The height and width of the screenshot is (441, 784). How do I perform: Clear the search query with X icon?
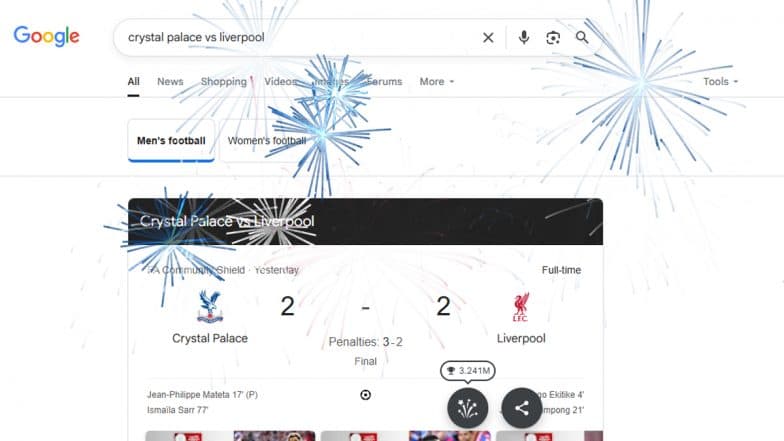point(488,38)
